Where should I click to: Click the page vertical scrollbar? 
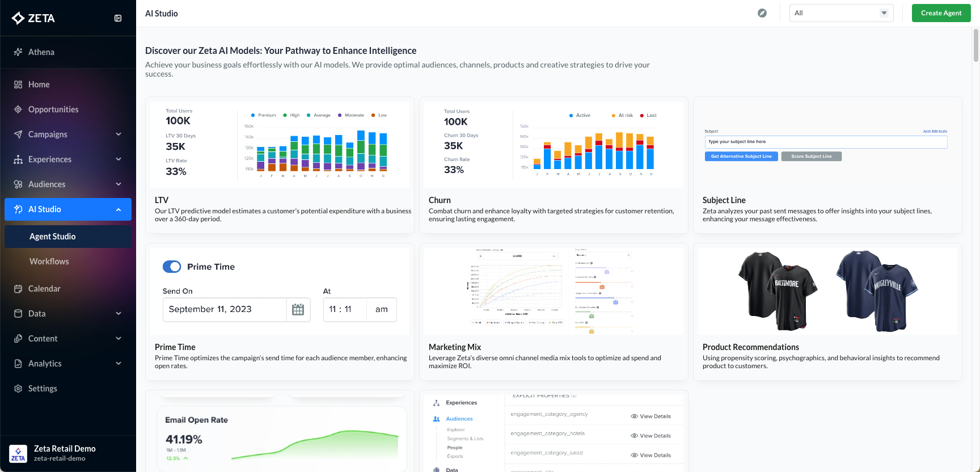[x=975, y=45]
